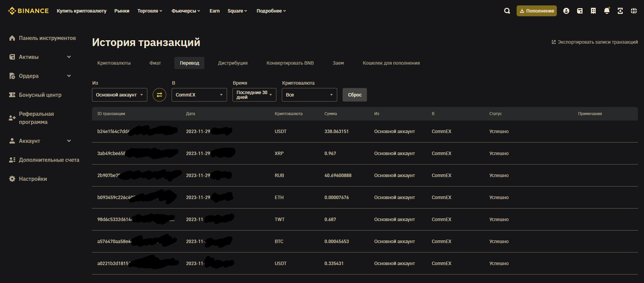Open the Подробнее header menu
644x283 pixels.
pyautogui.click(x=271, y=11)
